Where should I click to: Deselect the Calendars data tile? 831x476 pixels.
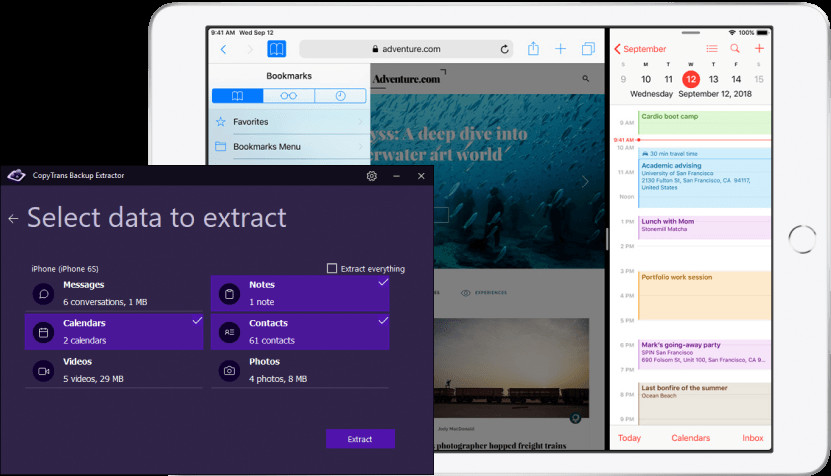(x=114, y=331)
